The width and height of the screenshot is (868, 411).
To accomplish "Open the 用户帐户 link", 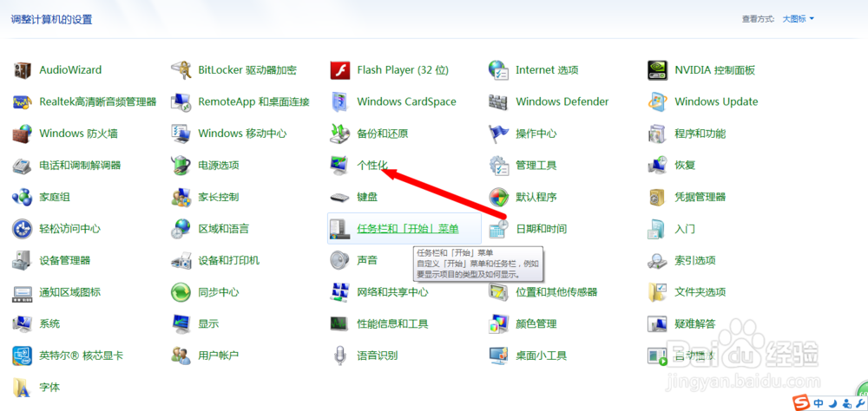I will (218, 356).
